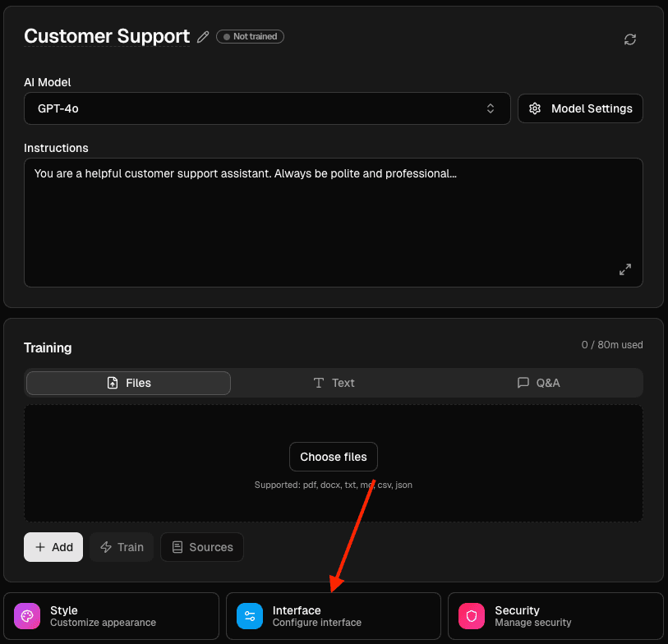668x644 pixels.
Task: Click the refresh icon in the top right
Action: 630,39
